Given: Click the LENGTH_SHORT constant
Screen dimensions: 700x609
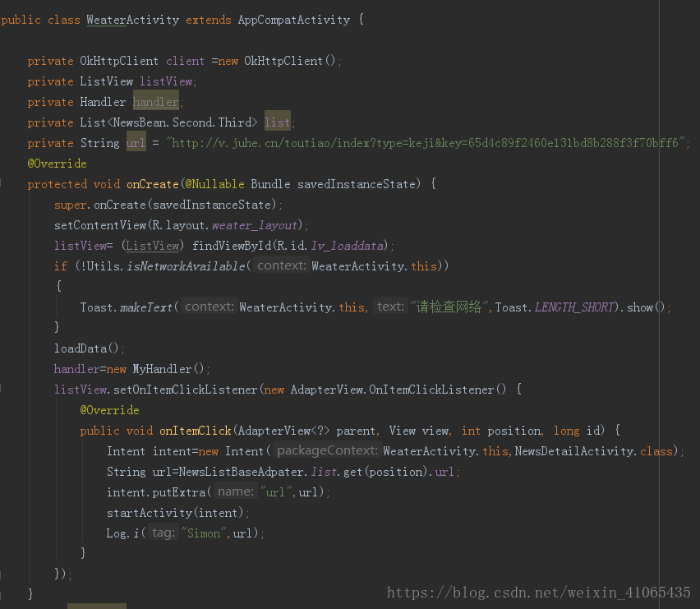Looking at the screenshot, I should point(574,307).
